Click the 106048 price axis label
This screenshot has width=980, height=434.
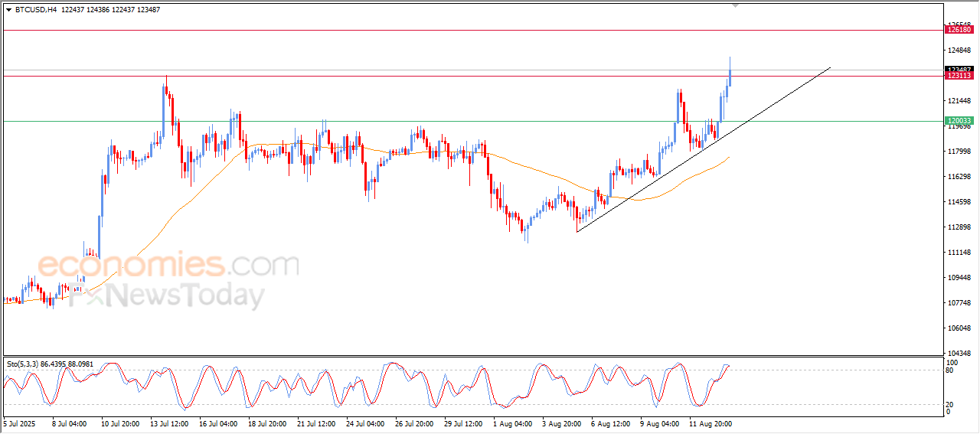(x=960, y=328)
